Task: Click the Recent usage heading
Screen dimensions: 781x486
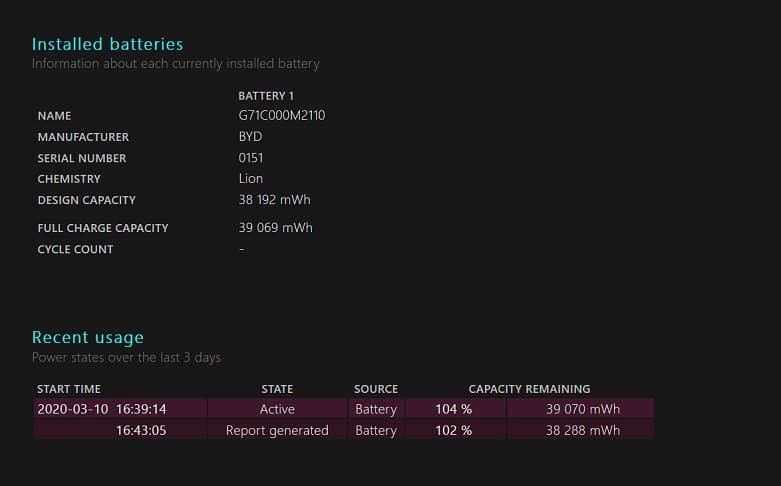Action: click(x=88, y=337)
